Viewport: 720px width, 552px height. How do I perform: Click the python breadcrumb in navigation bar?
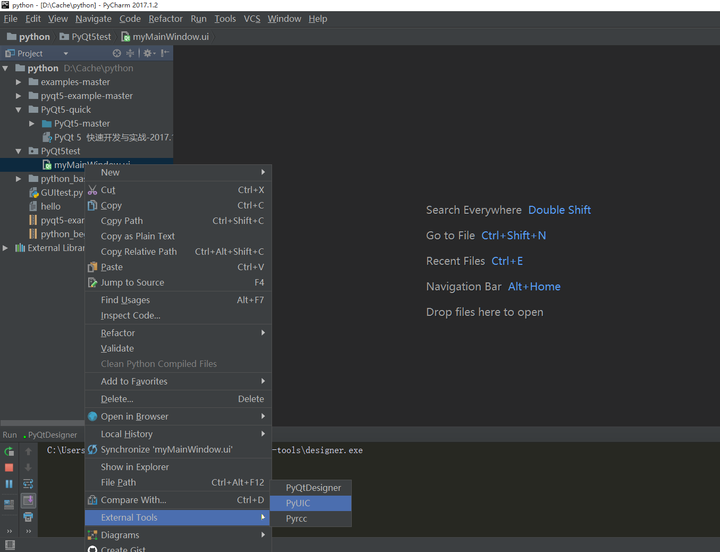coord(28,37)
